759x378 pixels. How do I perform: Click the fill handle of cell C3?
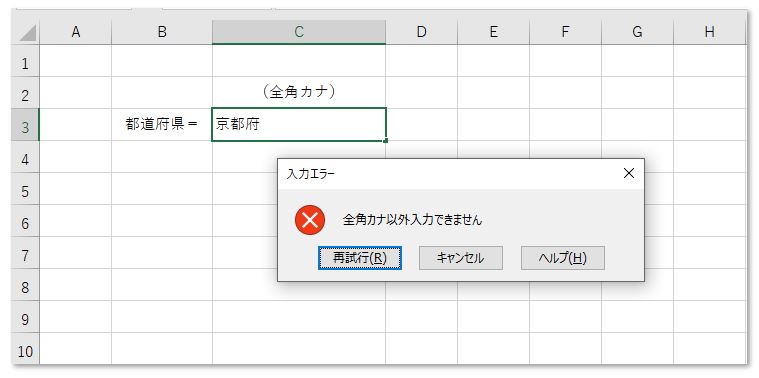pos(385,141)
